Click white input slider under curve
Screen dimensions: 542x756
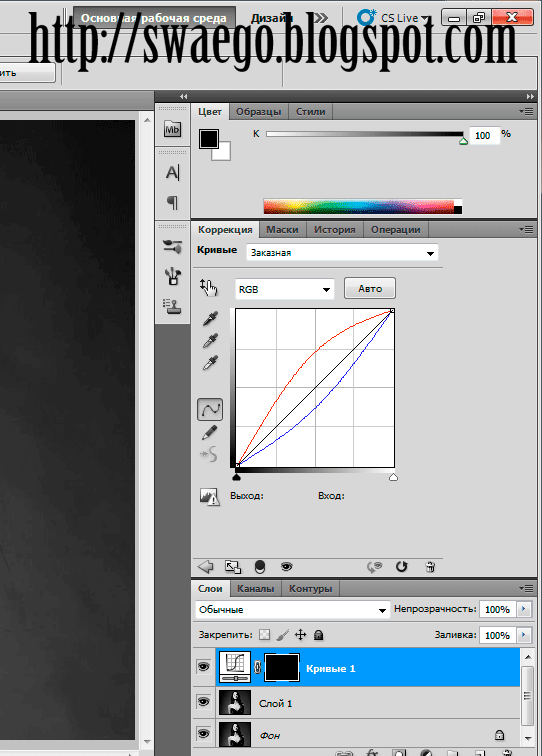(x=393, y=477)
